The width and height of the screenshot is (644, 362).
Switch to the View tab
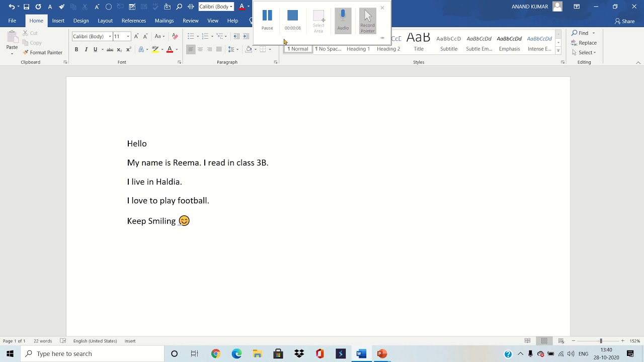[213, 21]
